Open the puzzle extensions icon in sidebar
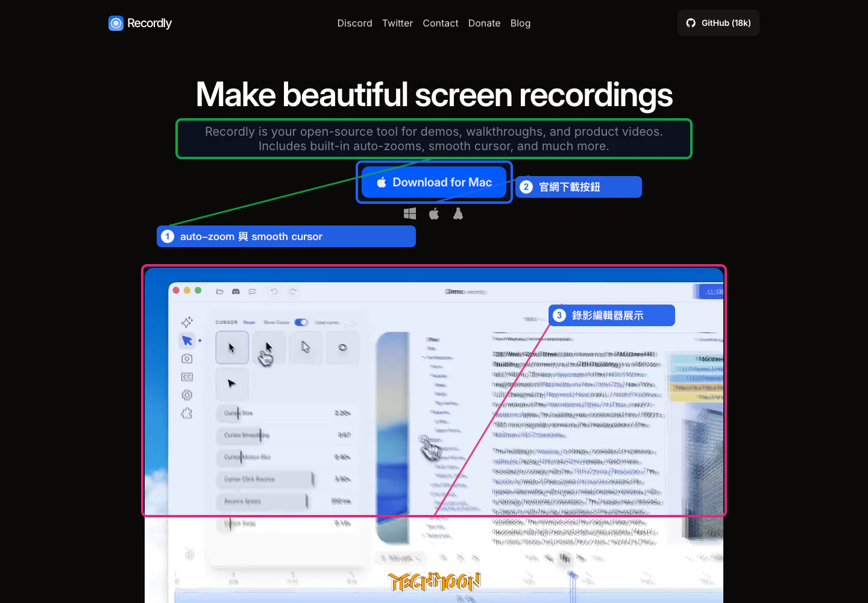The width and height of the screenshot is (868, 603). [187, 414]
